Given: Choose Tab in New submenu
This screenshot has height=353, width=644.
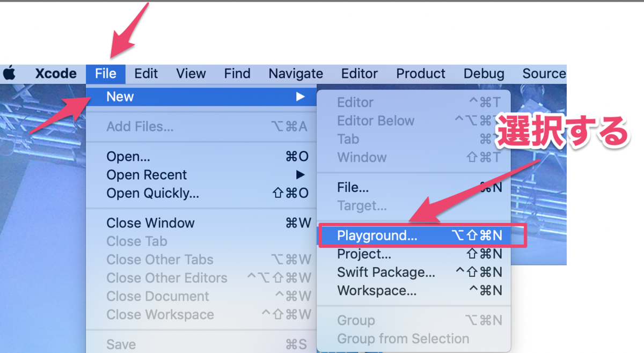Looking at the screenshot, I should pyautogui.click(x=413, y=139).
